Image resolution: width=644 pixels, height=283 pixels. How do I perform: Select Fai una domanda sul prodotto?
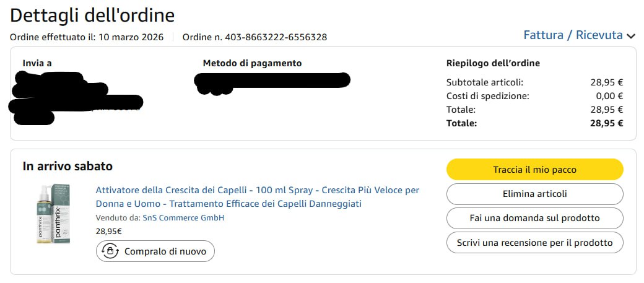(x=534, y=218)
